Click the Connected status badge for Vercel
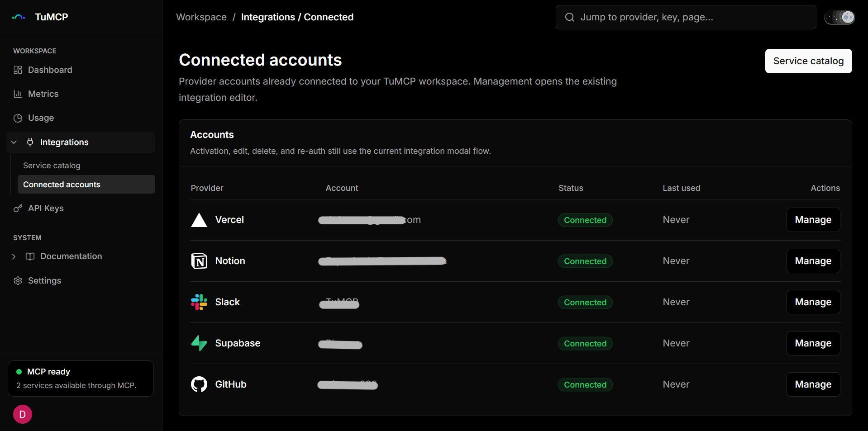Screen dimensions: 868x431 585,220
